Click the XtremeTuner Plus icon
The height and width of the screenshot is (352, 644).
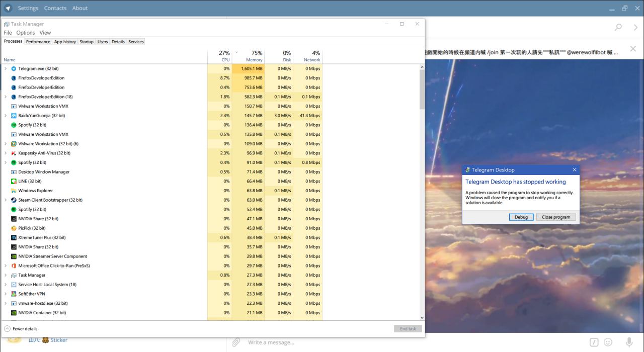click(x=14, y=237)
